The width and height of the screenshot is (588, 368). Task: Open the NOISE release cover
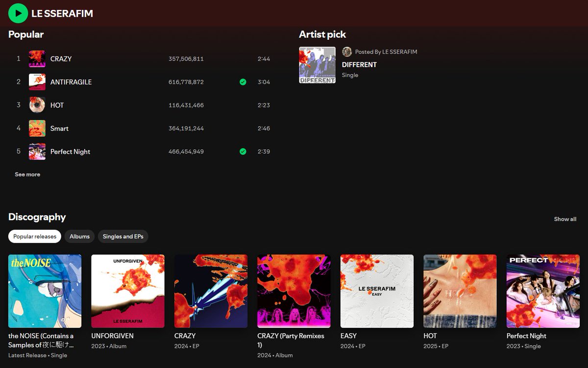[45, 291]
